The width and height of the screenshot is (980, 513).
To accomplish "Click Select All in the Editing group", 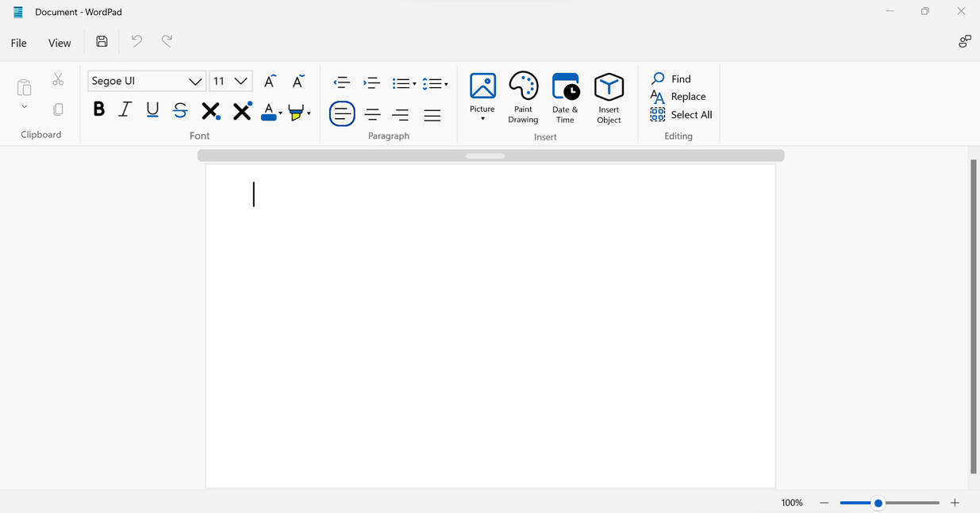I will 690,114.
